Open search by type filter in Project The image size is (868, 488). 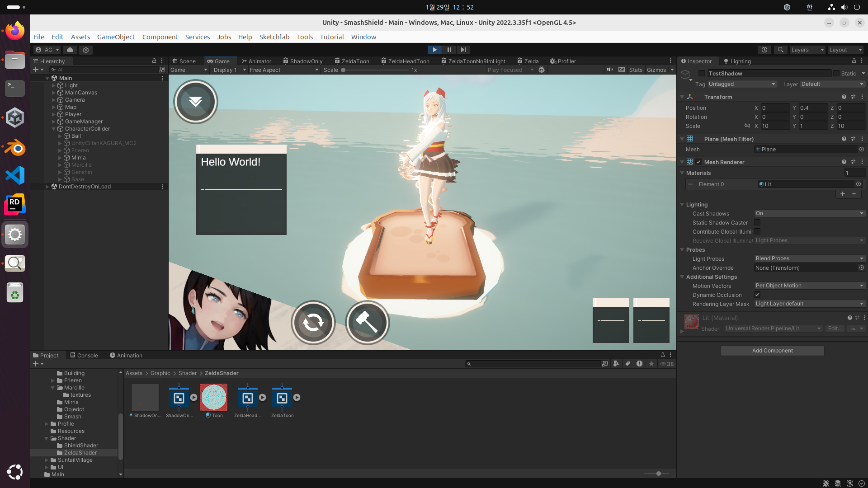[x=616, y=364]
